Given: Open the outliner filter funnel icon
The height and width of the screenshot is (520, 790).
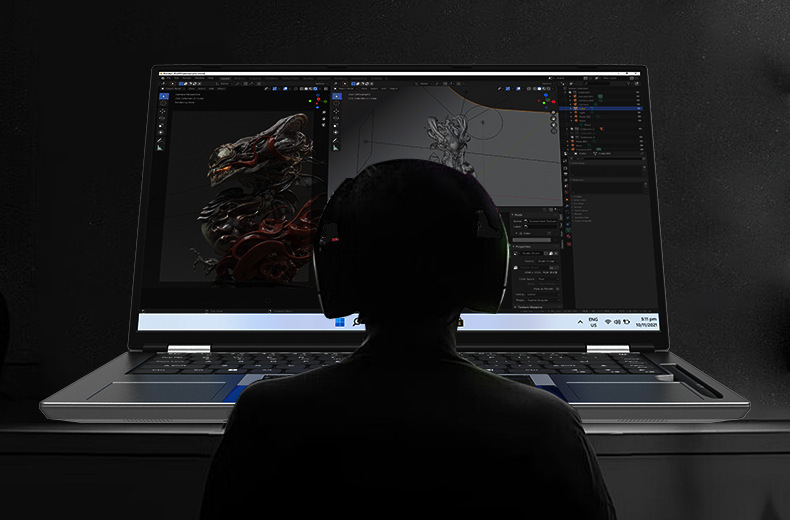Looking at the screenshot, I should 629,84.
